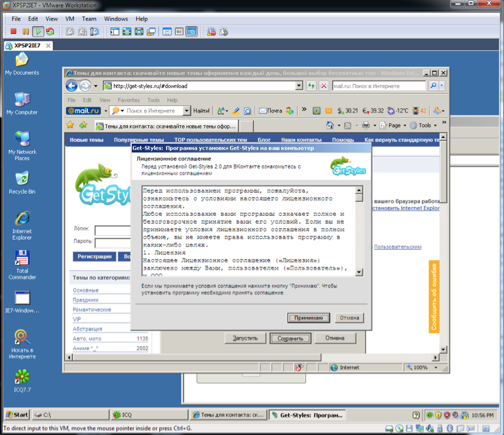Screen dimensions: 504x435
Task: Click the Internet Explorer desktop icon
Action: coord(22,225)
